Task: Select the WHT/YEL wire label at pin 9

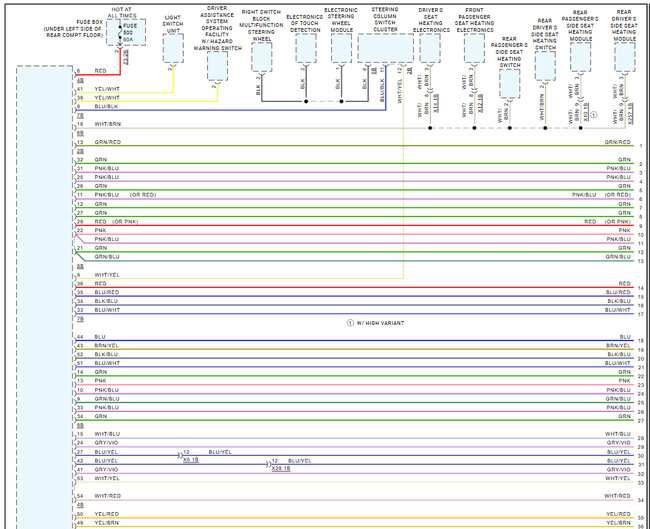Action: point(107,275)
